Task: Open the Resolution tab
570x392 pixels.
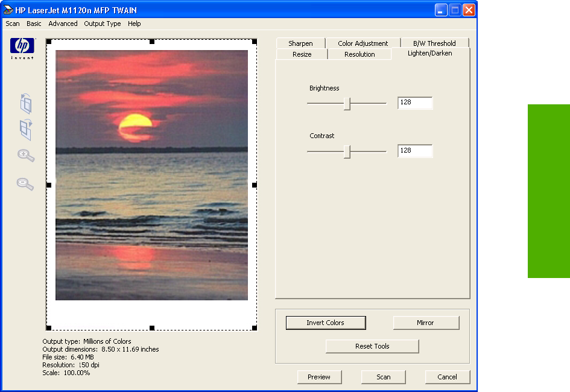Action: coord(359,54)
